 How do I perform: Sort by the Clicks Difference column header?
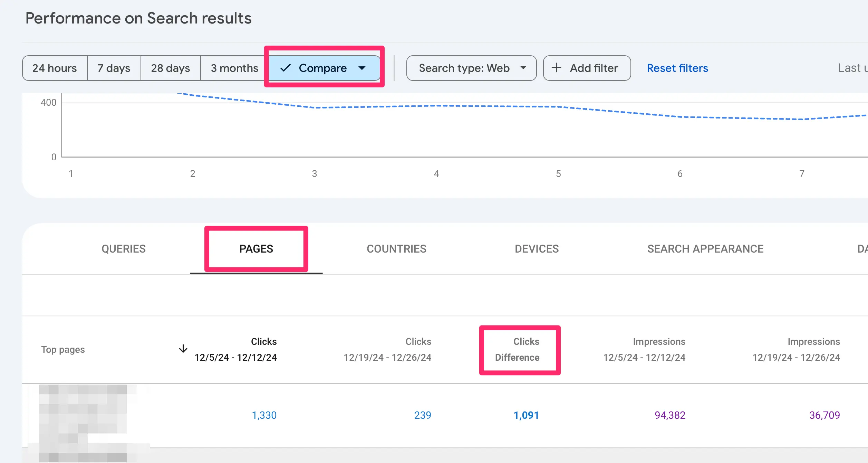[517, 349]
